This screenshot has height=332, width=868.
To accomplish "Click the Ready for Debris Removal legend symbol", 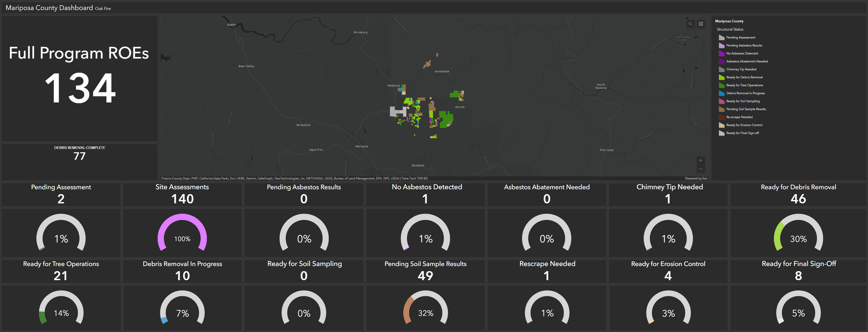I will click(721, 78).
